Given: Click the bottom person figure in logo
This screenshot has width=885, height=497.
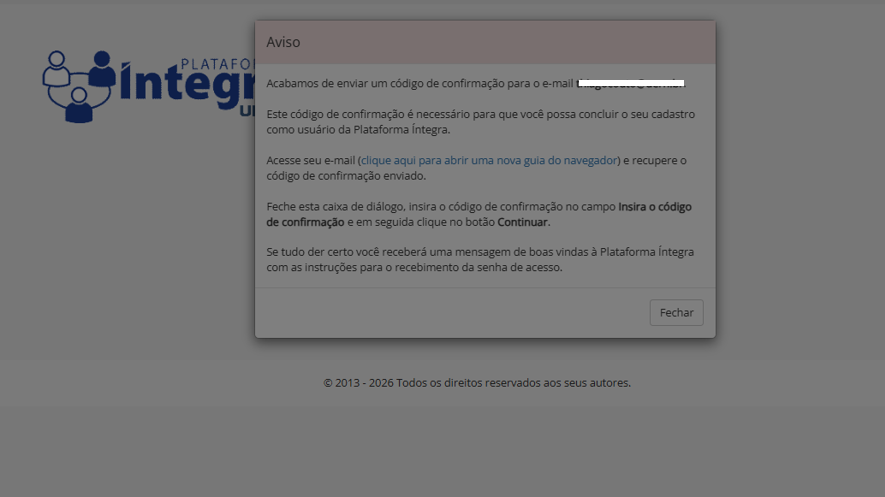Looking at the screenshot, I should pos(79,105).
